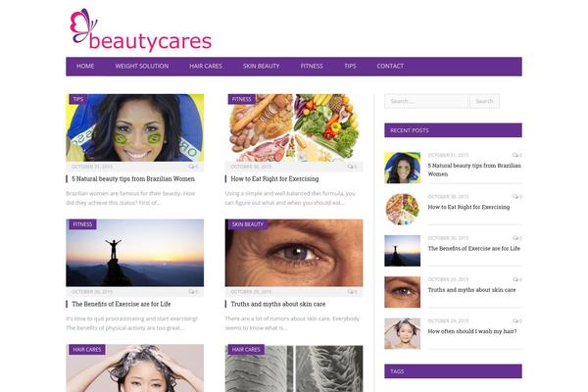Click the Search button in sidebar
Screen dimensions: 588x392
click(484, 101)
